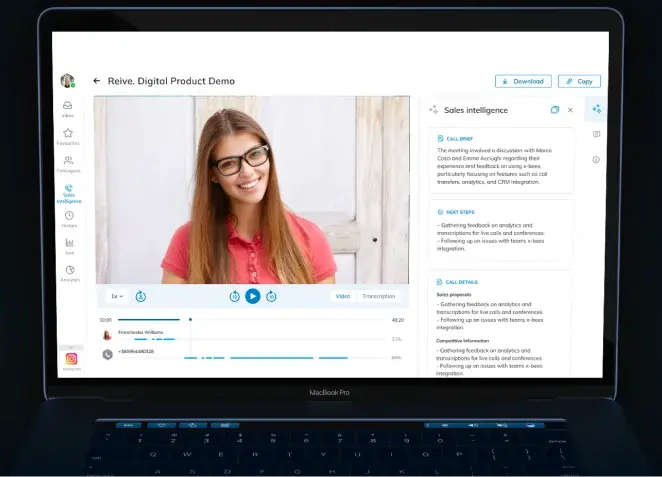The height and width of the screenshot is (477, 662).
Task: Switch to the Transcription tab
Action: [379, 296]
